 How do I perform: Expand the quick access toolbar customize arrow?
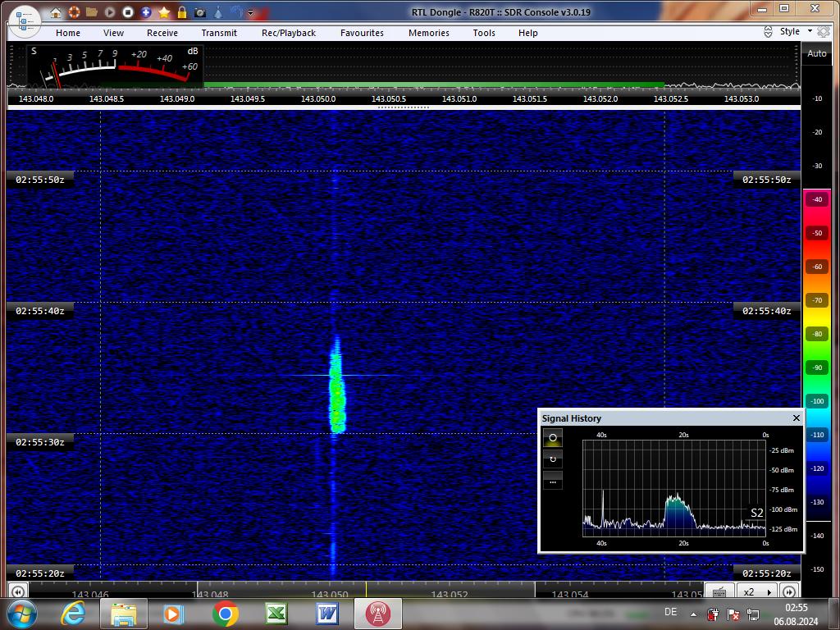[251, 12]
